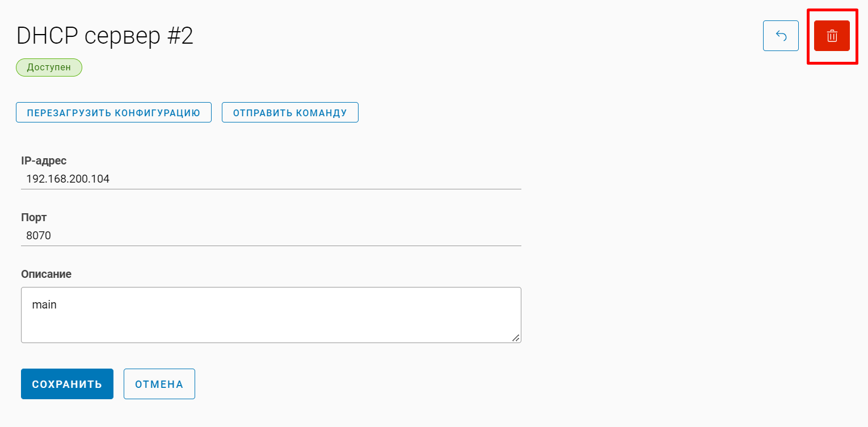Click the #2 number in the title
The image size is (868, 427).
(x=180, y=36)
